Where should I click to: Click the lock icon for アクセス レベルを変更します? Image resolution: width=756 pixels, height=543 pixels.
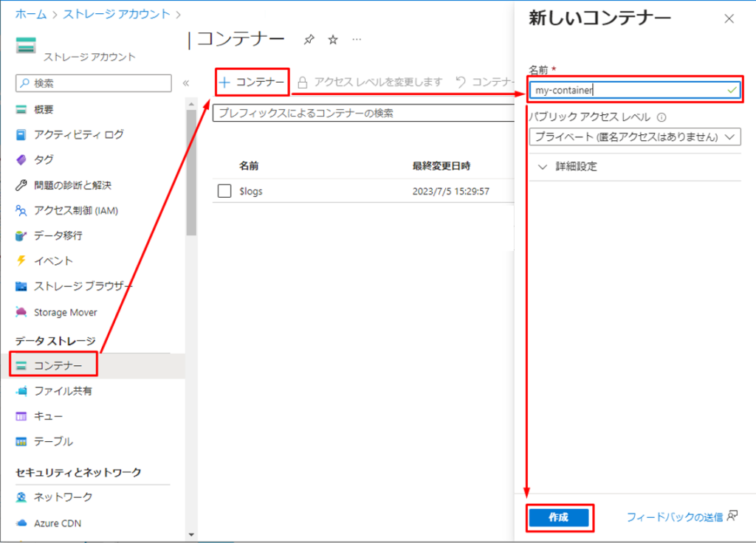(302, 83)
